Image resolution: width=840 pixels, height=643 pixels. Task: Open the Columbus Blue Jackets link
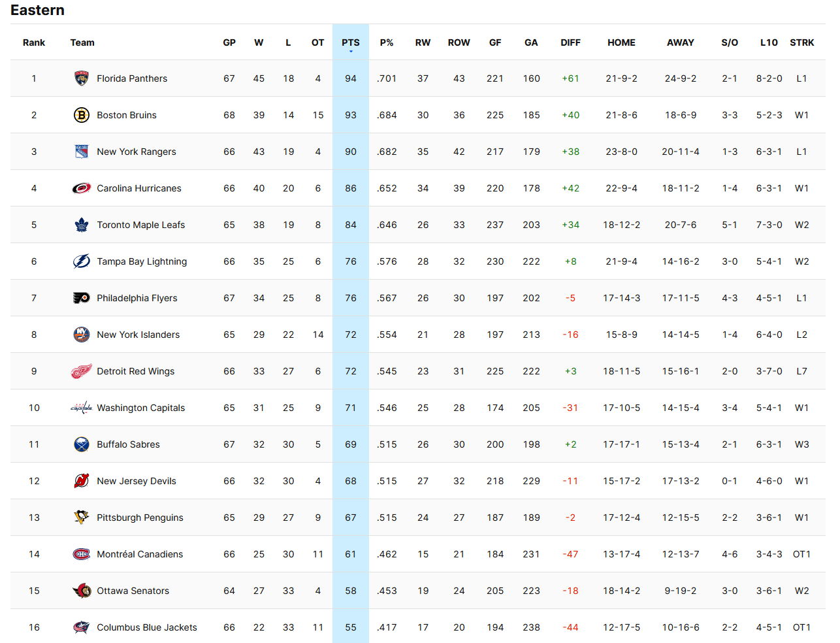(x=147, y=627)
